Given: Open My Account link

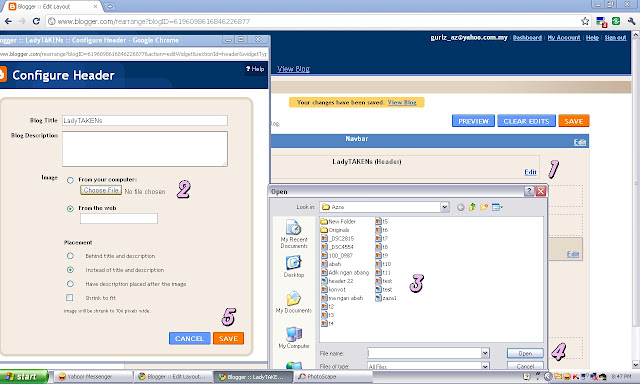Looking at the screenshot, I should 564,38.
